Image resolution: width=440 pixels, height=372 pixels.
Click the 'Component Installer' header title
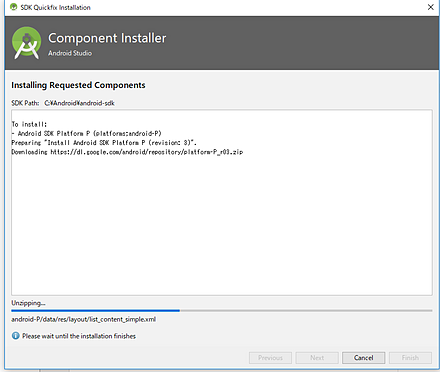107,38
